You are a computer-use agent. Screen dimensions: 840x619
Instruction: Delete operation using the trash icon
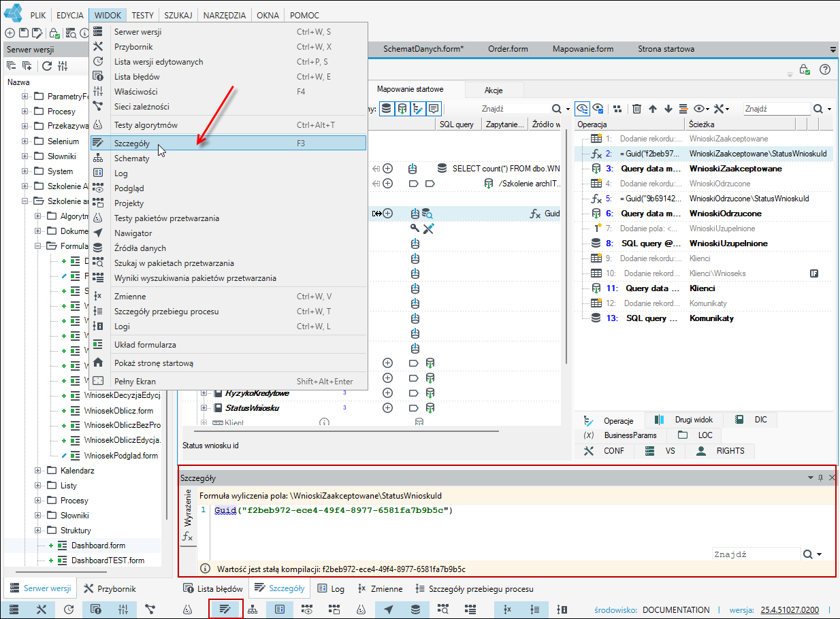pos(636,109)
